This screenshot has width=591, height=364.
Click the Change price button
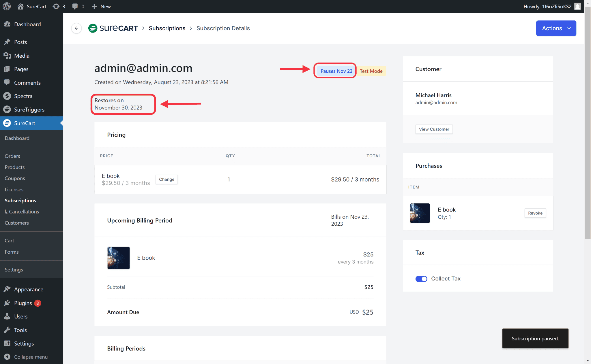167,179
